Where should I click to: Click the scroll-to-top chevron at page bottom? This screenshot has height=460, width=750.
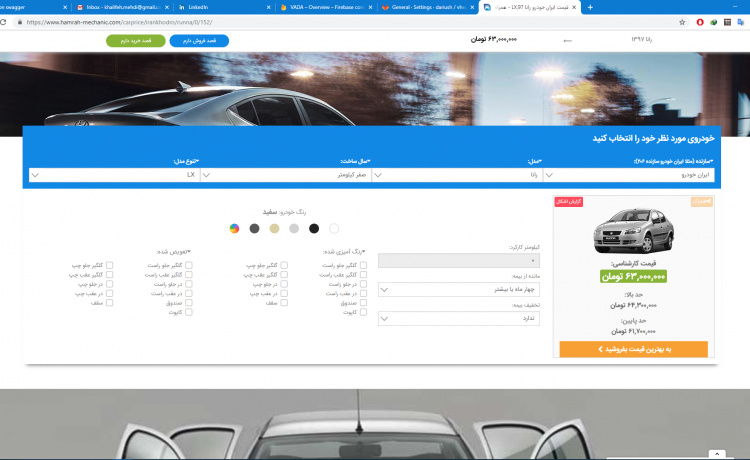tap(717, 454)
